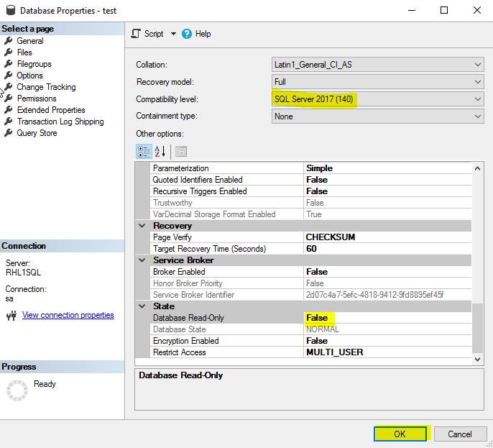Click the Property Pages icon in grid toolbar

(x=180, y=151)
